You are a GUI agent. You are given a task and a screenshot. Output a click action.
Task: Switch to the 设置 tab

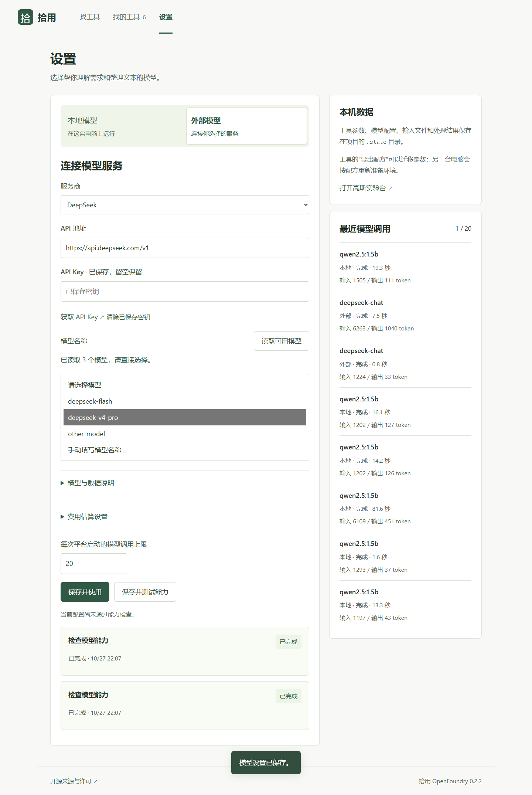166,17
